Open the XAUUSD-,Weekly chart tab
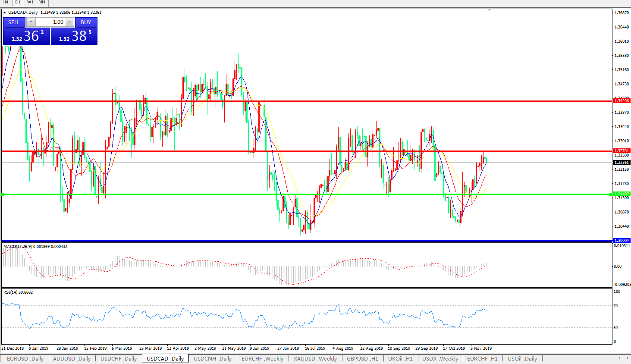631x364 pixels. (315, 359)
